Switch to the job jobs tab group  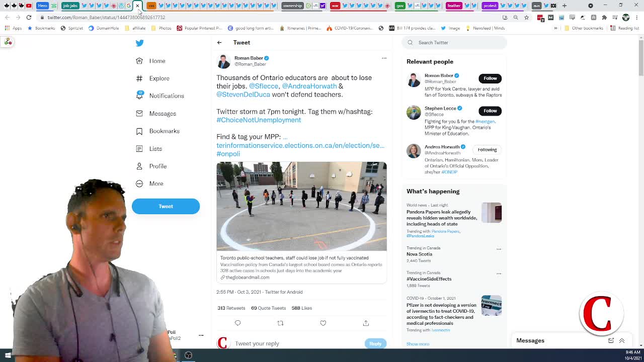pos(70,6)
